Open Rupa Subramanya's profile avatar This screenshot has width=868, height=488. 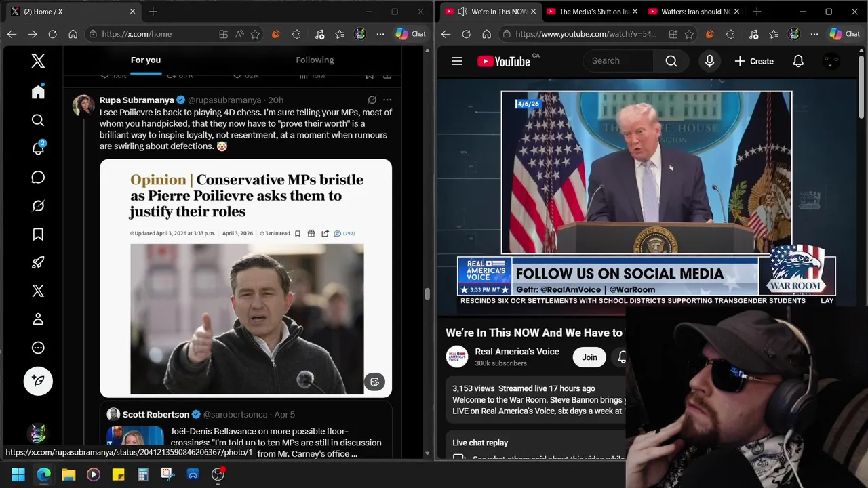coord(83,105)
